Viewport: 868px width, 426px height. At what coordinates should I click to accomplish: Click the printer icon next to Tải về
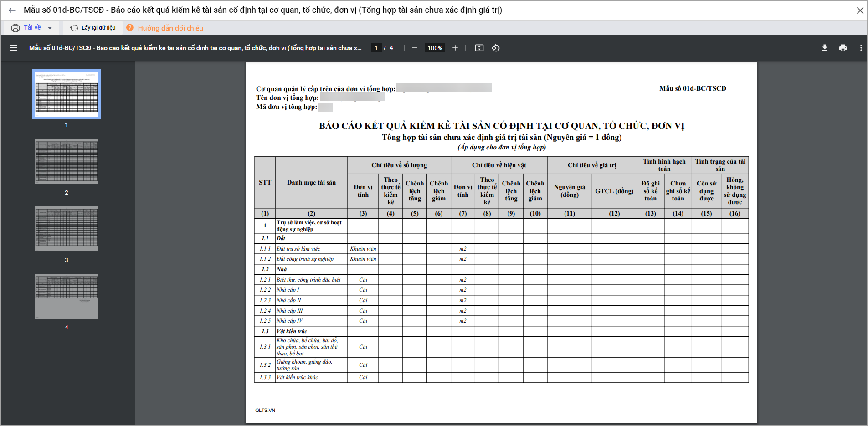pos(15,28)
